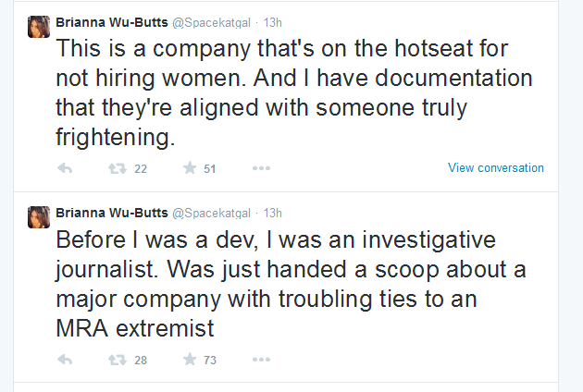Click @Spacekatgal handle in the second tweet
This screenshot has height=392, width=583.
(211, 214)
